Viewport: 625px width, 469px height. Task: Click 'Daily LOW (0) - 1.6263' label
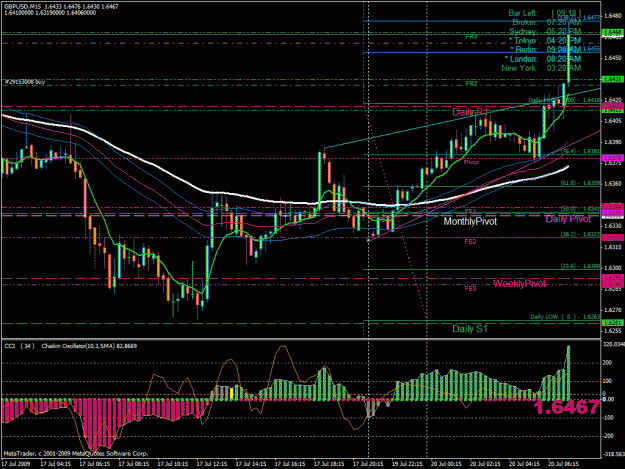tap(565, 316)
